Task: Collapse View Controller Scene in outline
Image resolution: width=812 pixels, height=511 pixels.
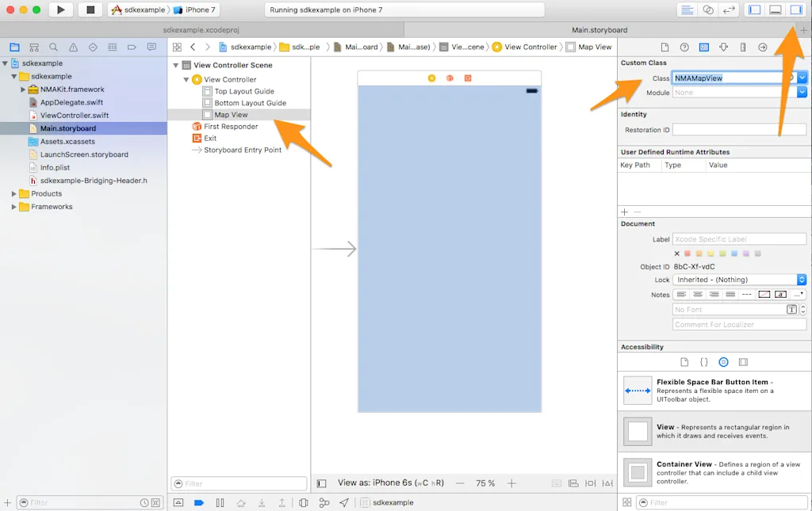Action: (x=175, y=65)
